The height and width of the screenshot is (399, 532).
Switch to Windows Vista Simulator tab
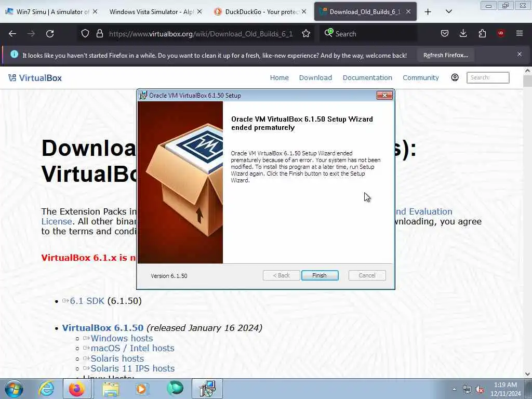(x=154, y=12)
